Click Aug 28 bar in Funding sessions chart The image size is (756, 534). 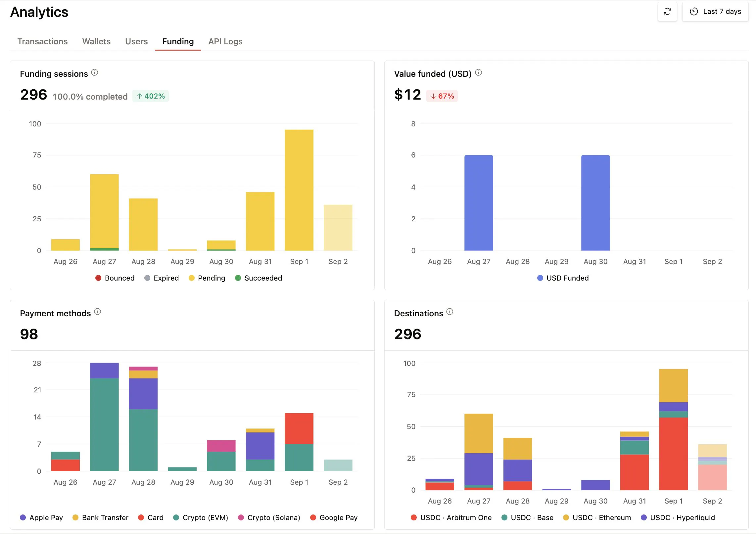click(143, 224)
